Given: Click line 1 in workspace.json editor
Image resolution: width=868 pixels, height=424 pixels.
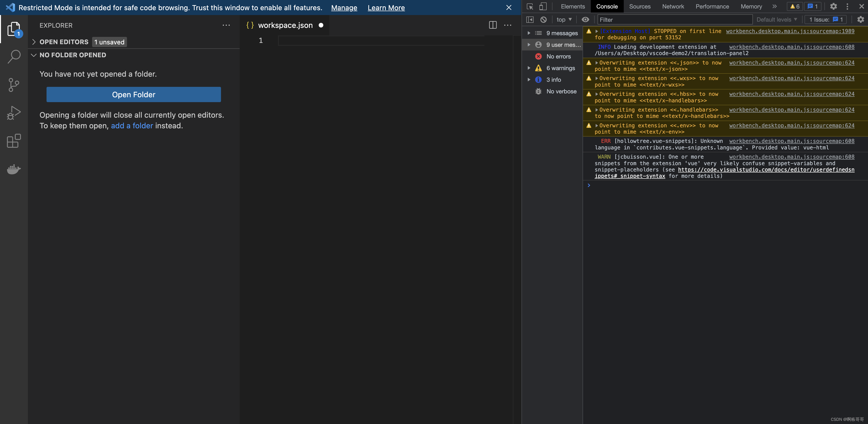Looking at the screenshot, I should pos(381,41).
